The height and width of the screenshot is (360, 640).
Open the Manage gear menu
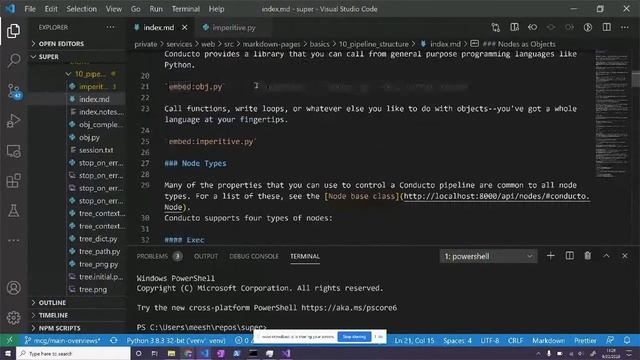(x=13, y=317)
